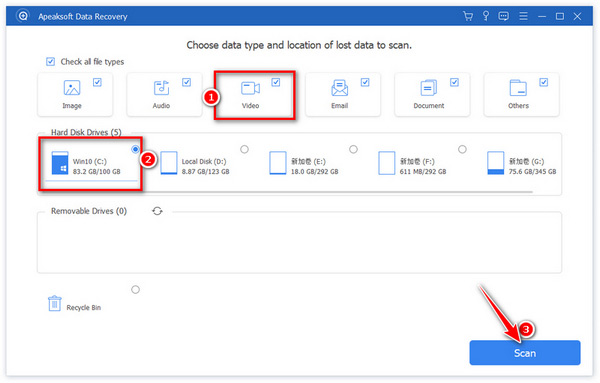Uncheck the Document checkbox

(x=454, y=82)
